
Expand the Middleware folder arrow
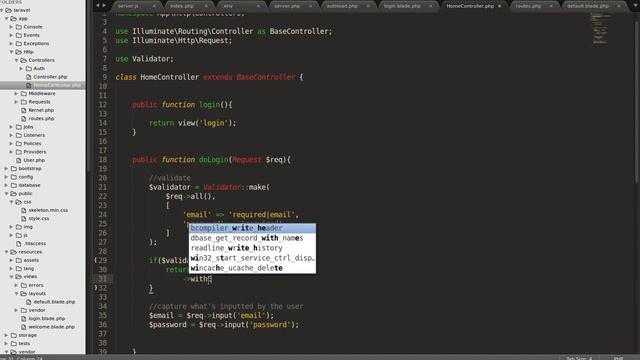click(x=16, y=93)
